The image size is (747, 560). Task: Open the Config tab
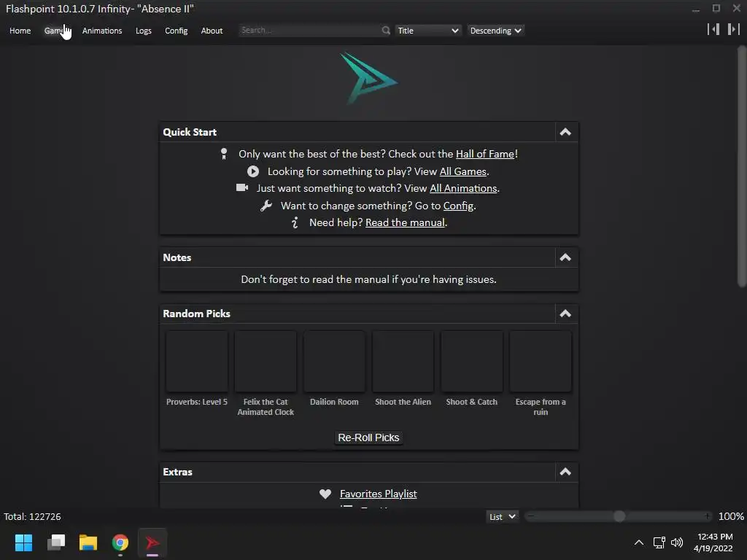click(177, 31)
